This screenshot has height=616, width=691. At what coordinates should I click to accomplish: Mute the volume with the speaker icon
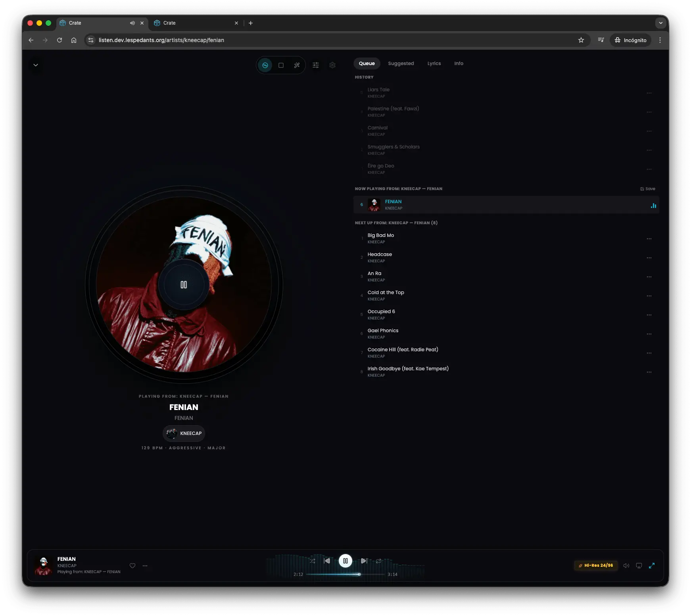pos(626,566)
